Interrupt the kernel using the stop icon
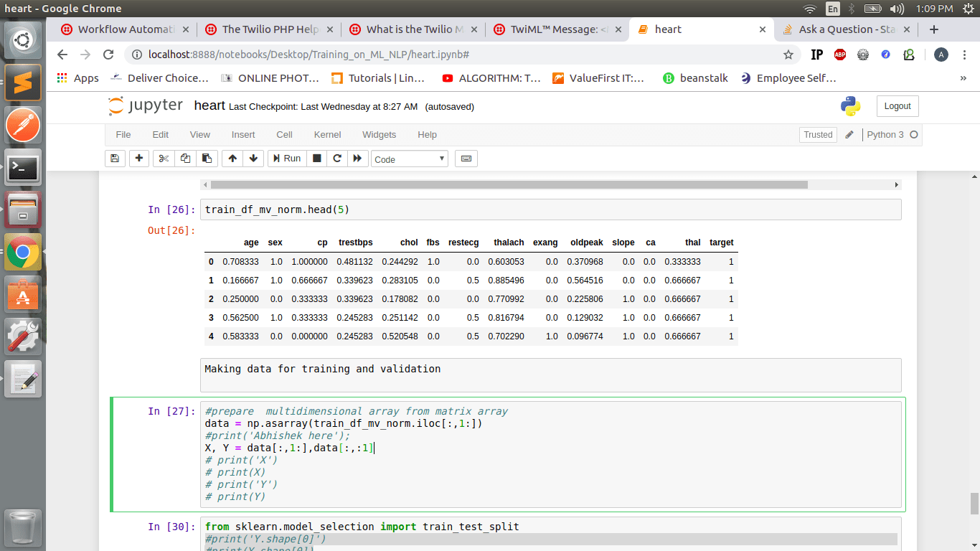This screenshot has width=980, height=551. (x=316, y=159)
